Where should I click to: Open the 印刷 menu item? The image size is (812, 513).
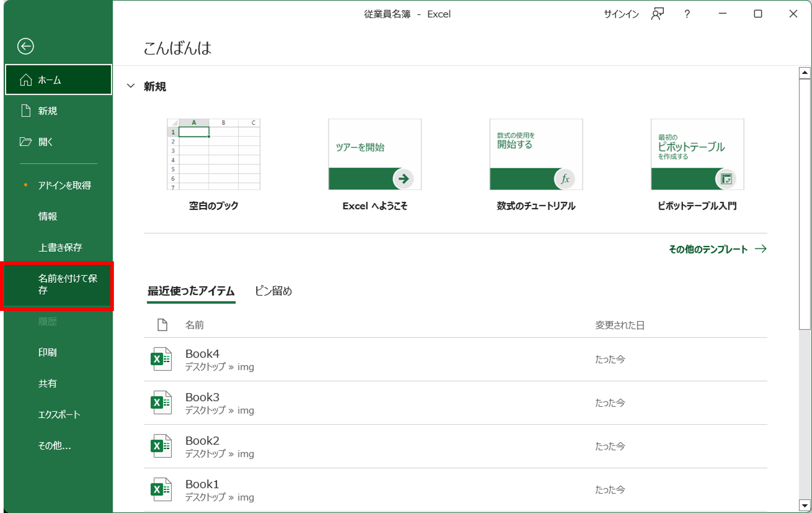48,352
